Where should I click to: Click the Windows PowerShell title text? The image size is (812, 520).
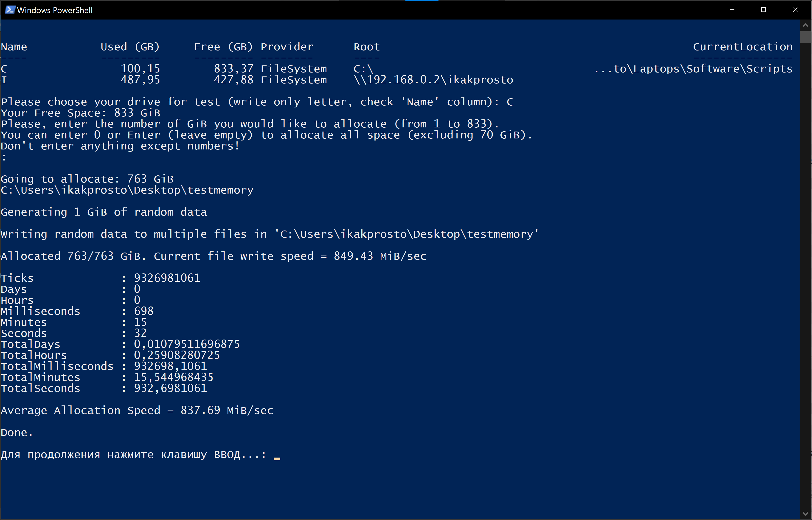[55, 10]
